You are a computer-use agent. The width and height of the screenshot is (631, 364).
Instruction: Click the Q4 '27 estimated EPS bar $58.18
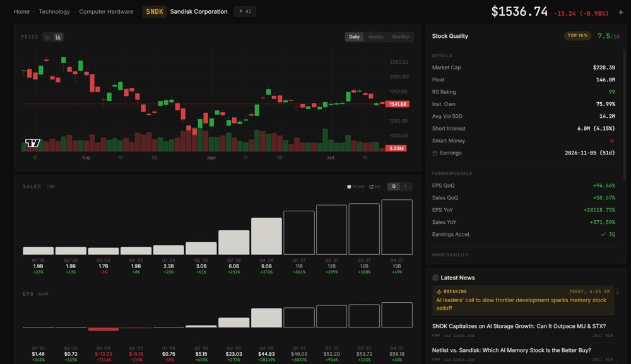click(397, 315)
